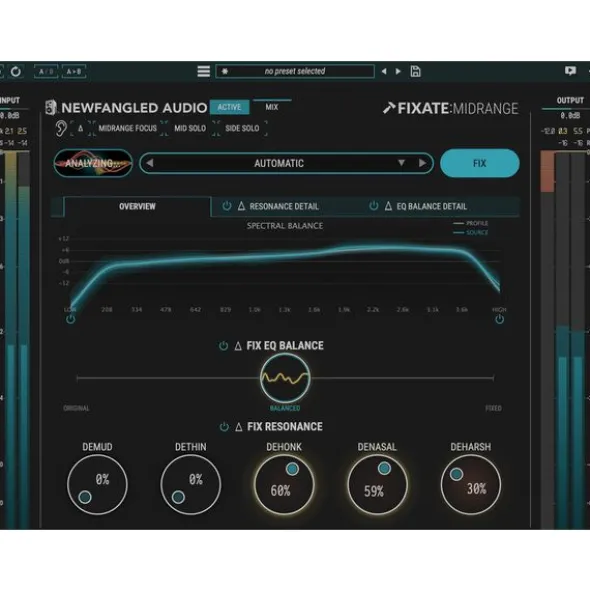The height and width of the screenshot is (591, 590).
Task: Toggle the HIGH band power icon
Action: [500, 319]
